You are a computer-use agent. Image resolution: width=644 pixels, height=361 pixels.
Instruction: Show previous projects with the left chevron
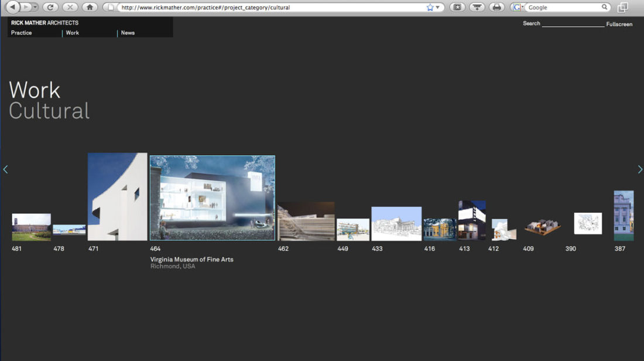coord(5,169)
